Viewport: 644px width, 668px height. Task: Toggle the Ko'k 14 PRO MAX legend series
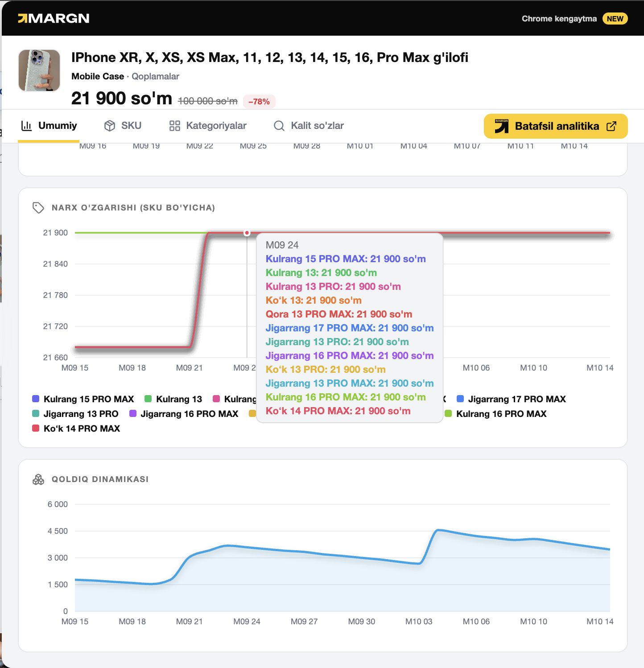76,429
